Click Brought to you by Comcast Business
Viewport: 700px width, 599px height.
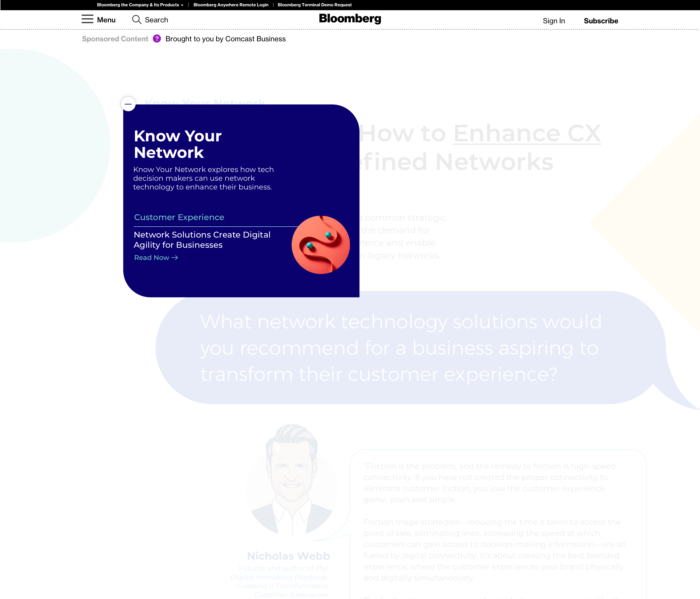pyautogui.click(x=225, y=39)
